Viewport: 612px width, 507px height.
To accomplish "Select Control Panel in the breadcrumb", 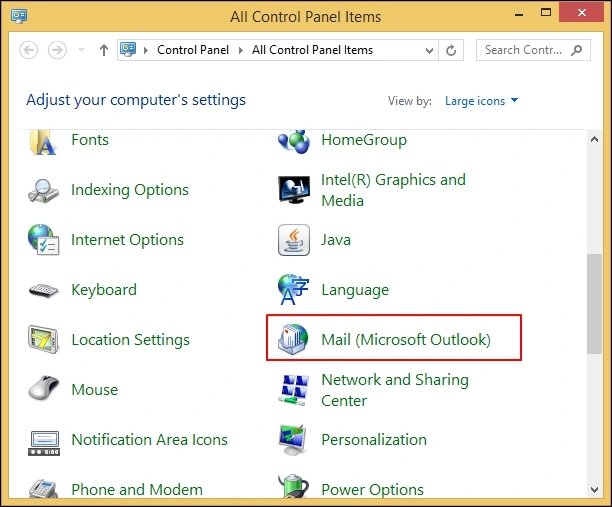I will coord(193,50).
